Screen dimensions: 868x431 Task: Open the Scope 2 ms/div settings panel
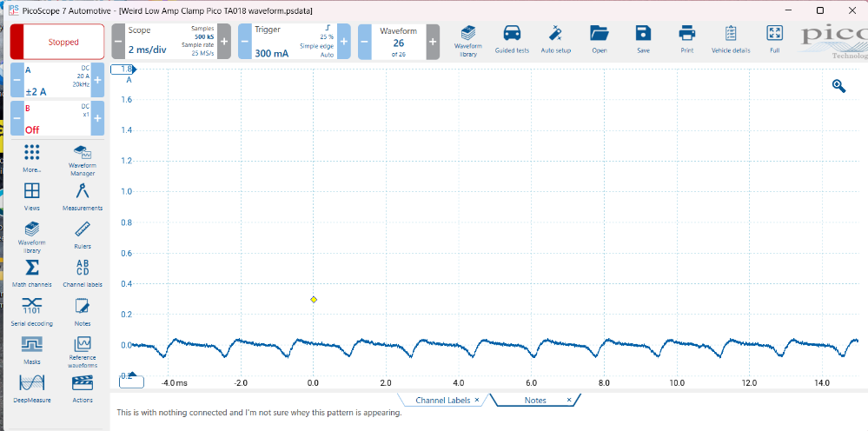[171, 42]
